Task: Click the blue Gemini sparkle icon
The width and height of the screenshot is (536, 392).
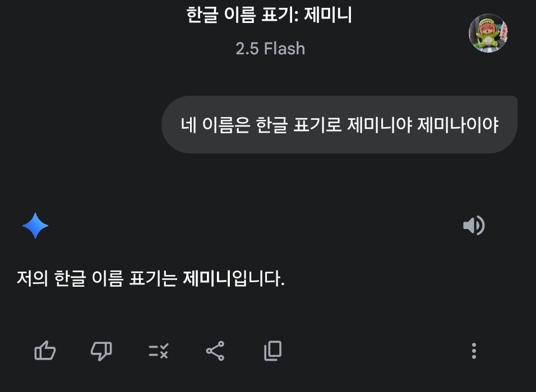Action: point(35,226)
